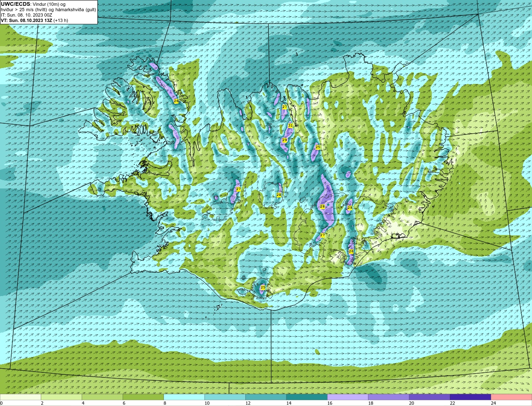
Task: Click the '20' tick label on the colorbar
Action: [412, 403]
